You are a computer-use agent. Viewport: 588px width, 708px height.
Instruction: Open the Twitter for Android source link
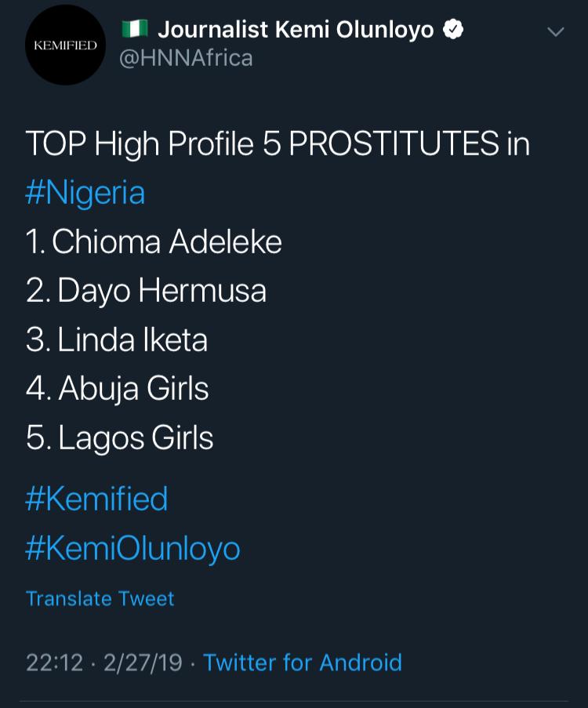302,663
